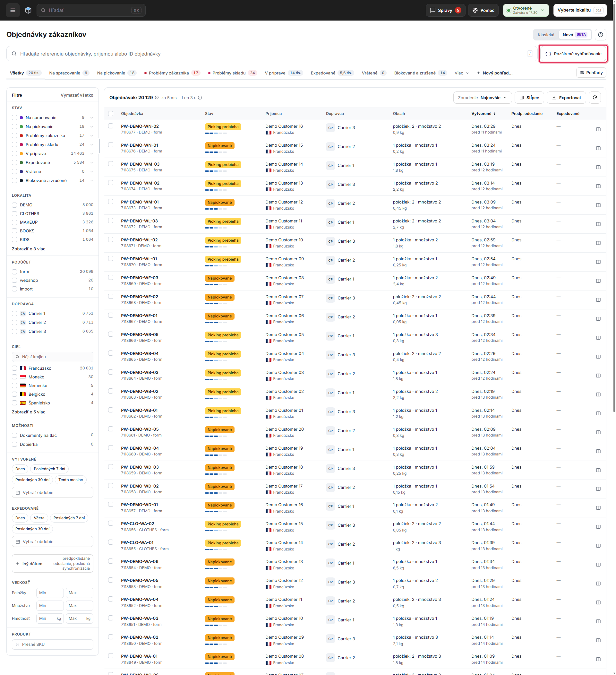Open side panel for PW-CLO-WA-02
The width and height of the screenshot is (616, 675).
coord(599,527)
